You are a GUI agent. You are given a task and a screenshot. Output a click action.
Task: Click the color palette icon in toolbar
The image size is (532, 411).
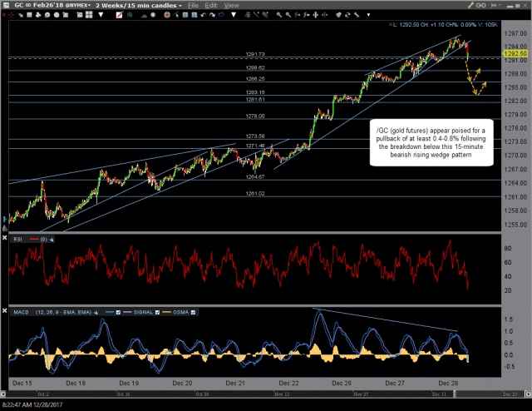tap(339, 15)
